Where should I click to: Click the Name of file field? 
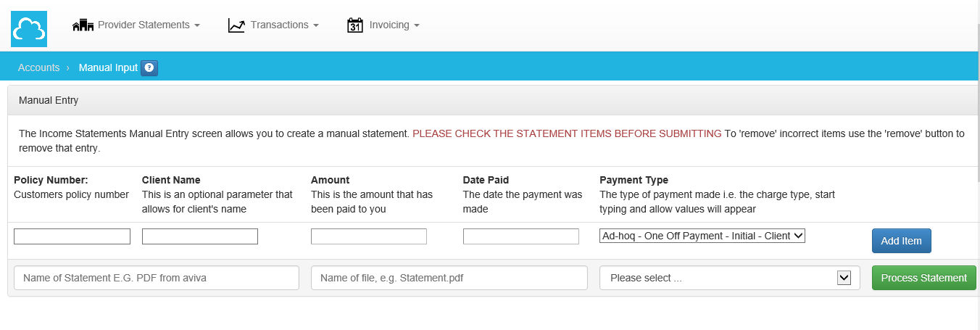tap(449, 278)
